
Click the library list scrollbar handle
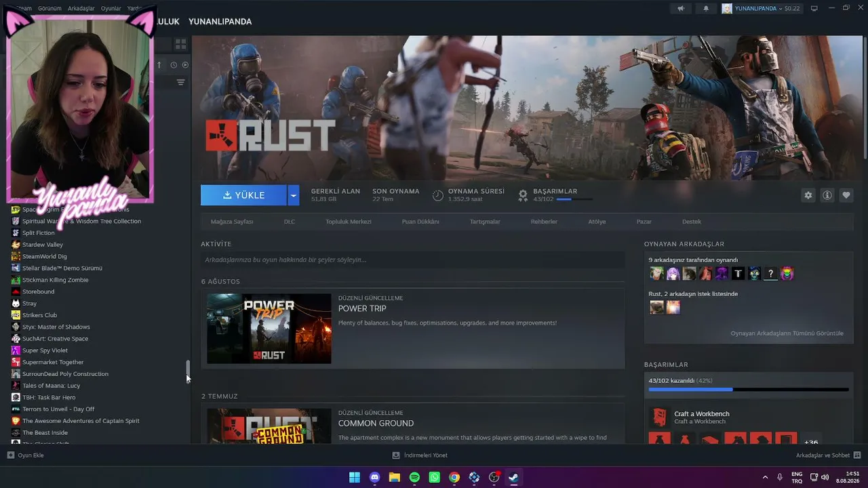click(x=189, y=371)
